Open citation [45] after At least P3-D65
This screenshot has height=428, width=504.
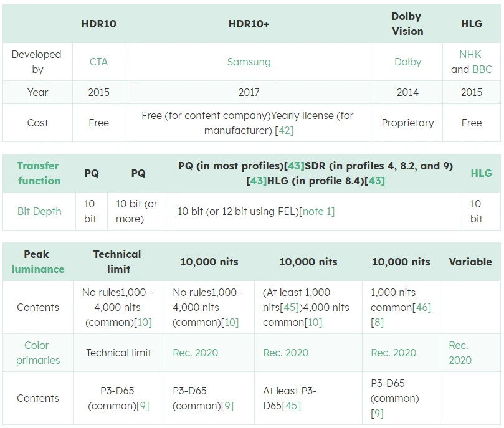click(291, 406)
